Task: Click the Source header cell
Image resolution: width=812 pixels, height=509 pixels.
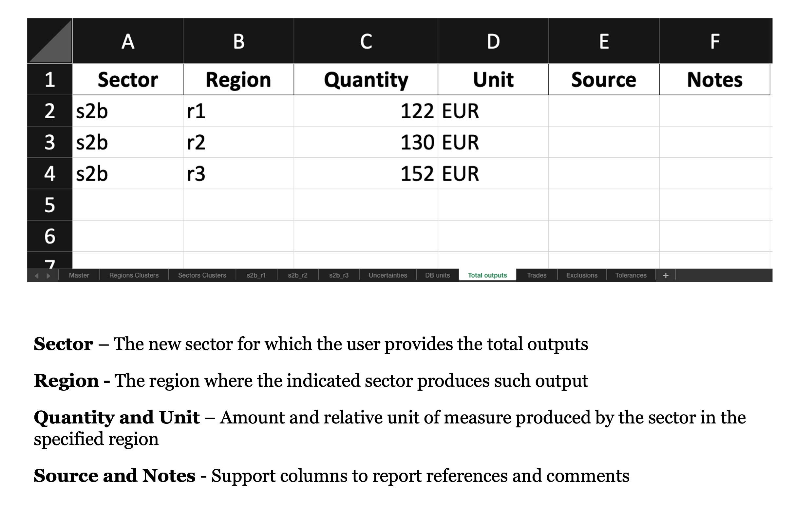Action: [x=604, y=79]
